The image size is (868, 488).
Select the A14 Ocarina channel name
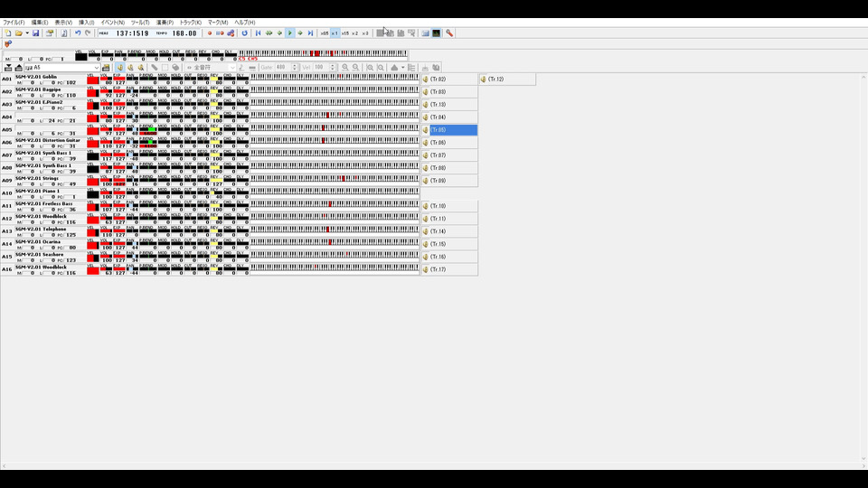point(38,242)
